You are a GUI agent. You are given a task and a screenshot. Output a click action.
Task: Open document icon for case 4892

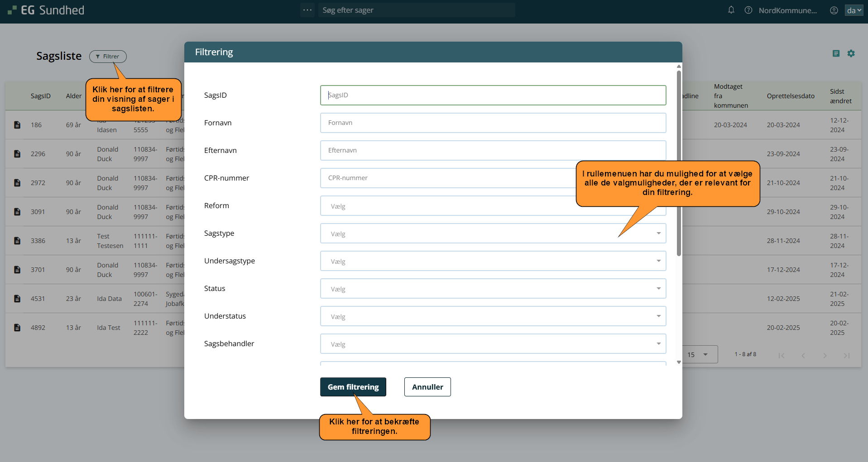17,328
